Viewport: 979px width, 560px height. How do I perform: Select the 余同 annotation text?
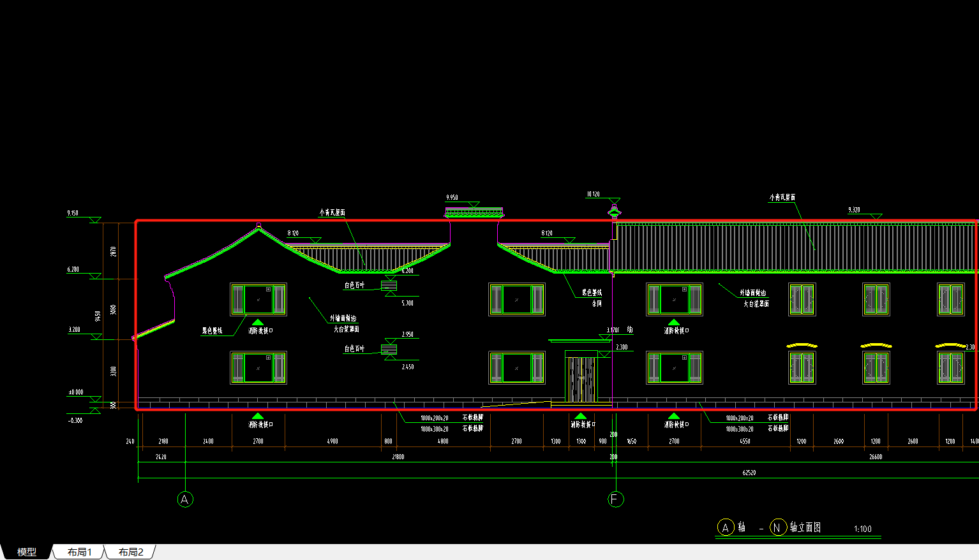[x=596, y=304]
